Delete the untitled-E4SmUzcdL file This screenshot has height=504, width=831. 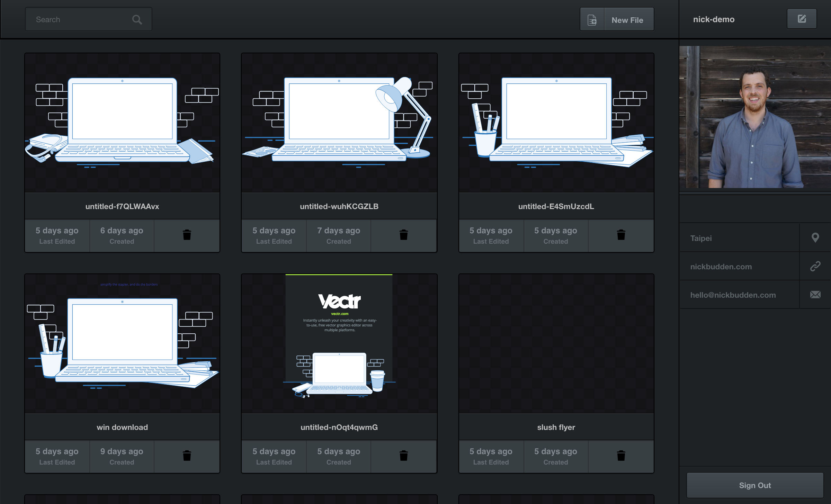(x=621, y=234)
